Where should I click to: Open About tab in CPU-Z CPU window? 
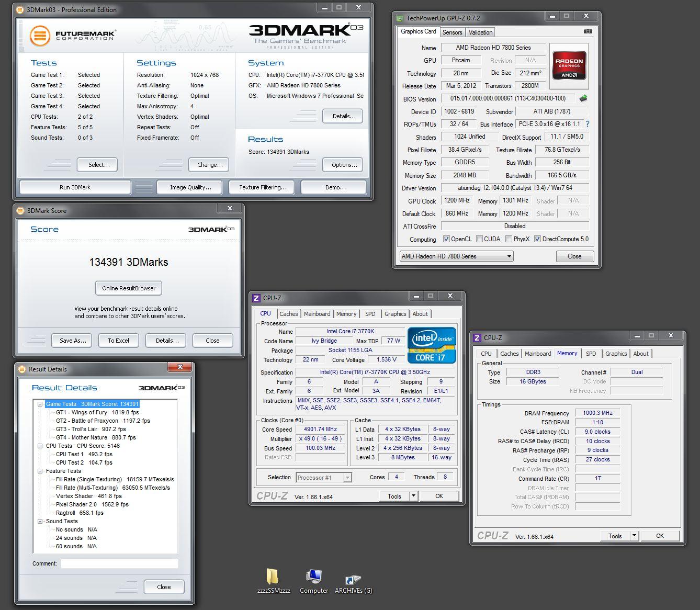click(420, 314)
